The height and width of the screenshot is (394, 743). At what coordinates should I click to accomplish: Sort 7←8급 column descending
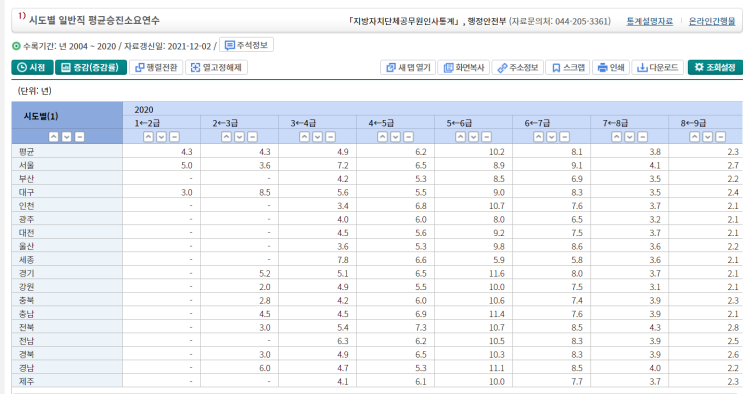click(x=629, y=137)
